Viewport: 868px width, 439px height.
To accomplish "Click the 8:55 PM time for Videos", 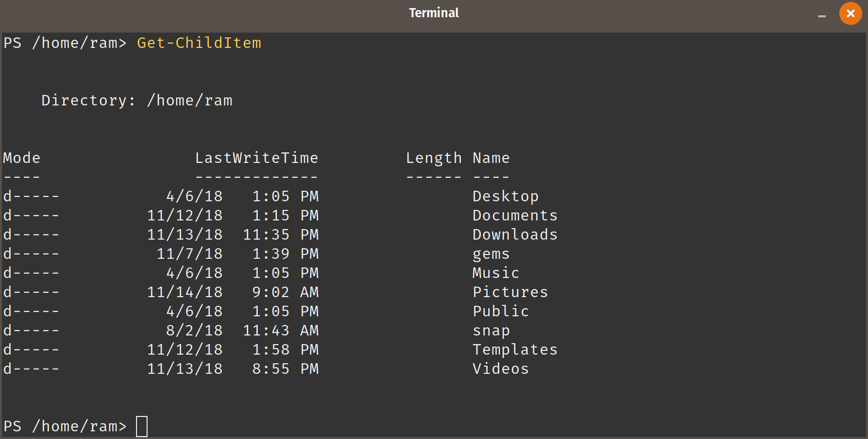I will 286,369.
